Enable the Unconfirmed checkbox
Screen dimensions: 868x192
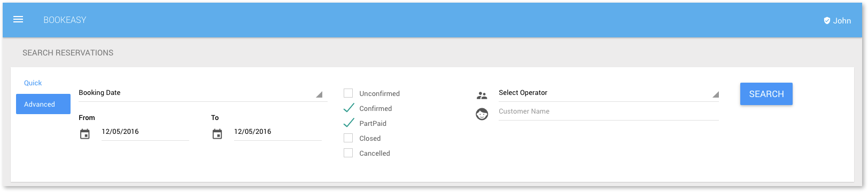pyautogui.click(x=348, y=93)
